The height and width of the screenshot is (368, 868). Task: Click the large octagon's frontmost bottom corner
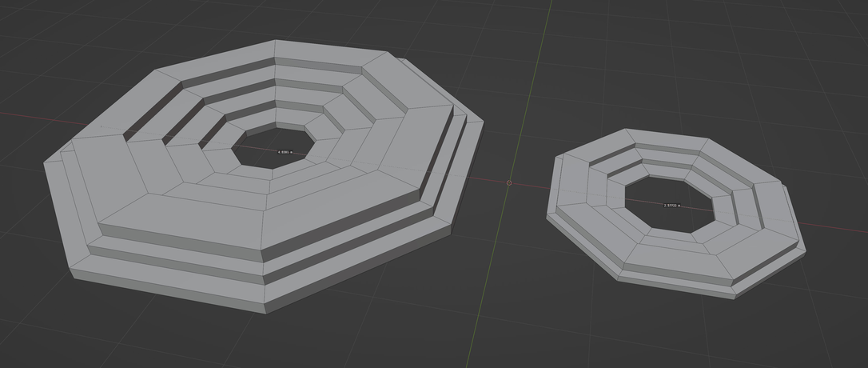[x=266, y=310]
